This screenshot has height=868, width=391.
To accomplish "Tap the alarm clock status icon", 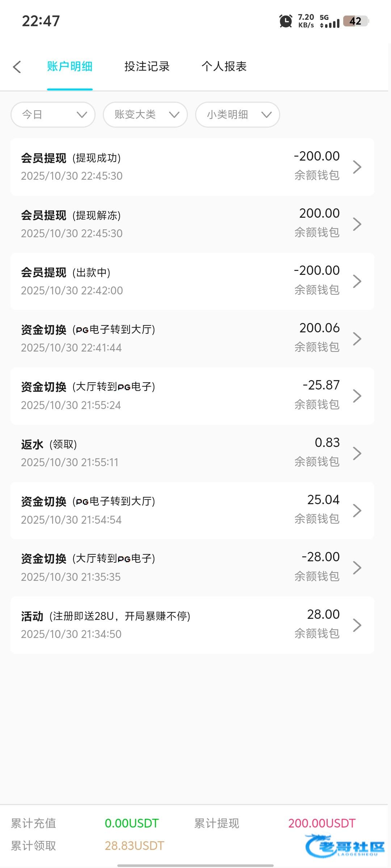I will [286, 21].
